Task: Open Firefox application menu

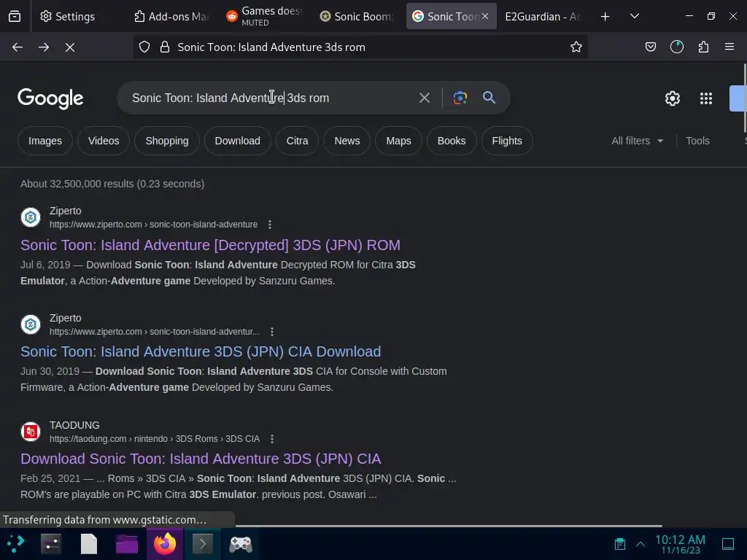Action: [x=729, y=47]
